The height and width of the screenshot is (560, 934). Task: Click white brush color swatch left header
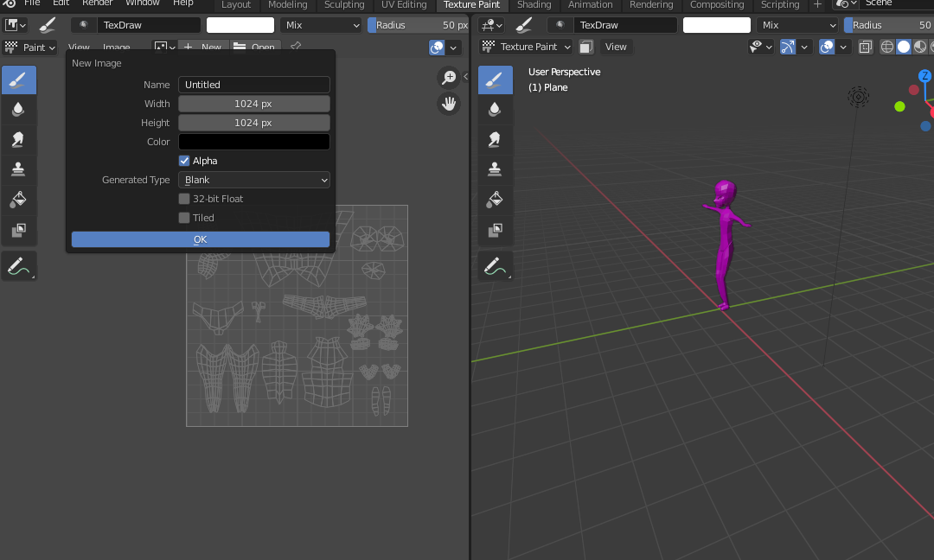240,25
